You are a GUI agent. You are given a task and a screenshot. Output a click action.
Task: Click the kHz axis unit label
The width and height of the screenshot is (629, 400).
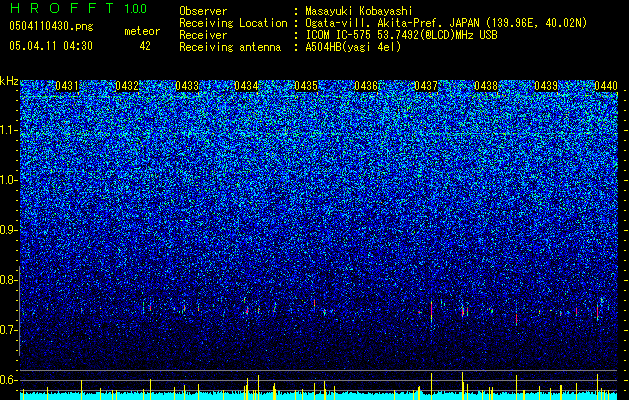tap(9, 81)
